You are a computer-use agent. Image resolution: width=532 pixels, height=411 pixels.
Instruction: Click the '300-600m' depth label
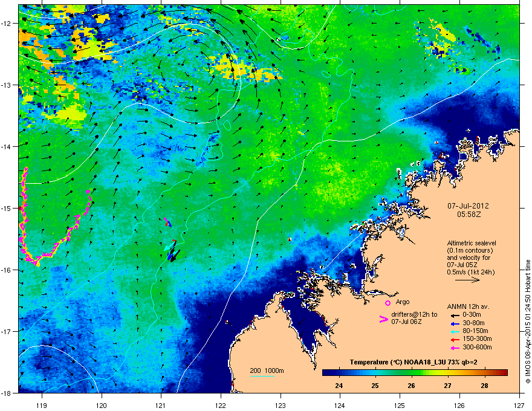477,347
